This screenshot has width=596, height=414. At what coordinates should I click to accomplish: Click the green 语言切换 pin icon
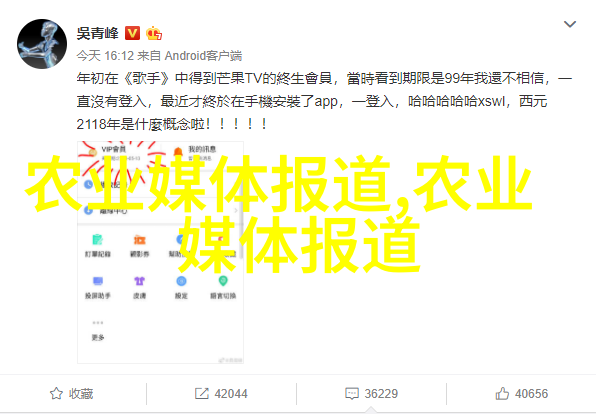click(223, 281)
